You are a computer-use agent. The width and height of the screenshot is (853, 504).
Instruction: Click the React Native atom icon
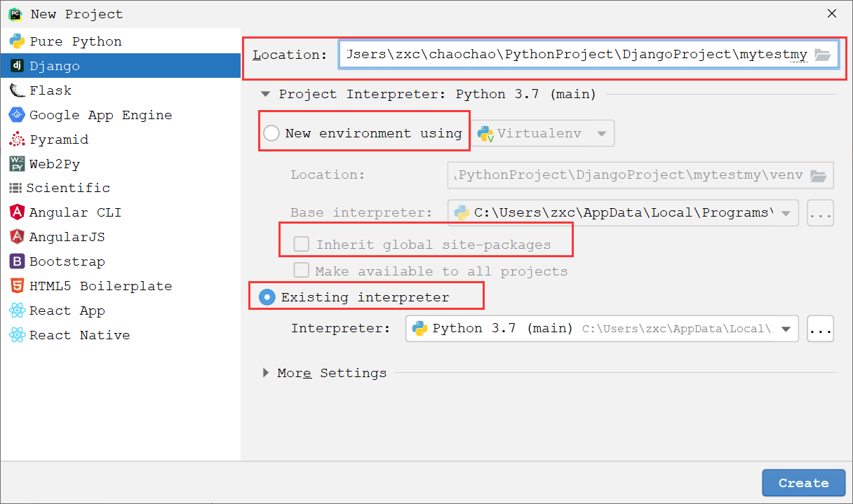click(x=17, y=335)
